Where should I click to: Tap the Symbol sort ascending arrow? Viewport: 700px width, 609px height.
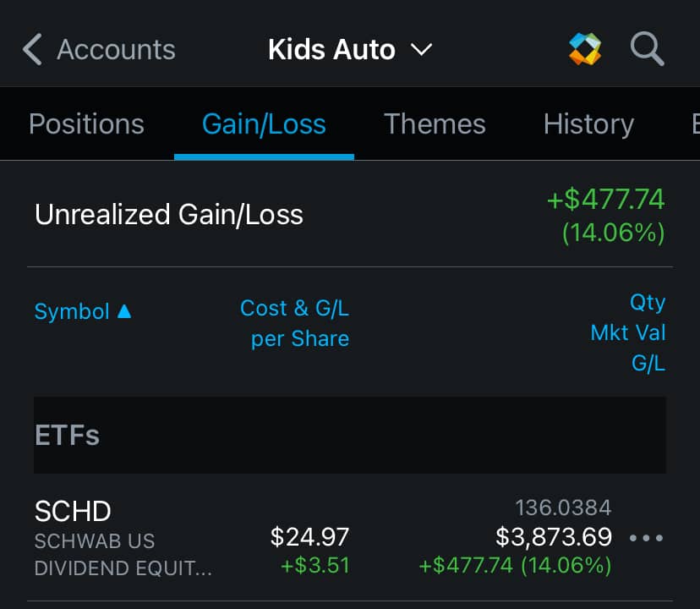[124, 311]
